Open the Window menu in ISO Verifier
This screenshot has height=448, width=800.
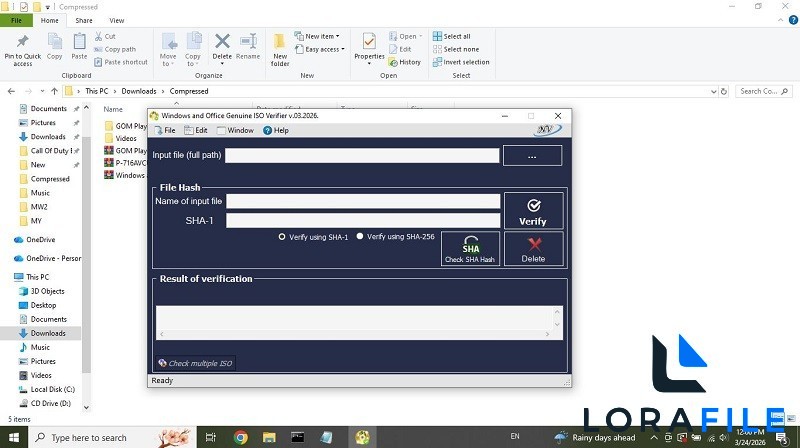[x=235, y=131]
